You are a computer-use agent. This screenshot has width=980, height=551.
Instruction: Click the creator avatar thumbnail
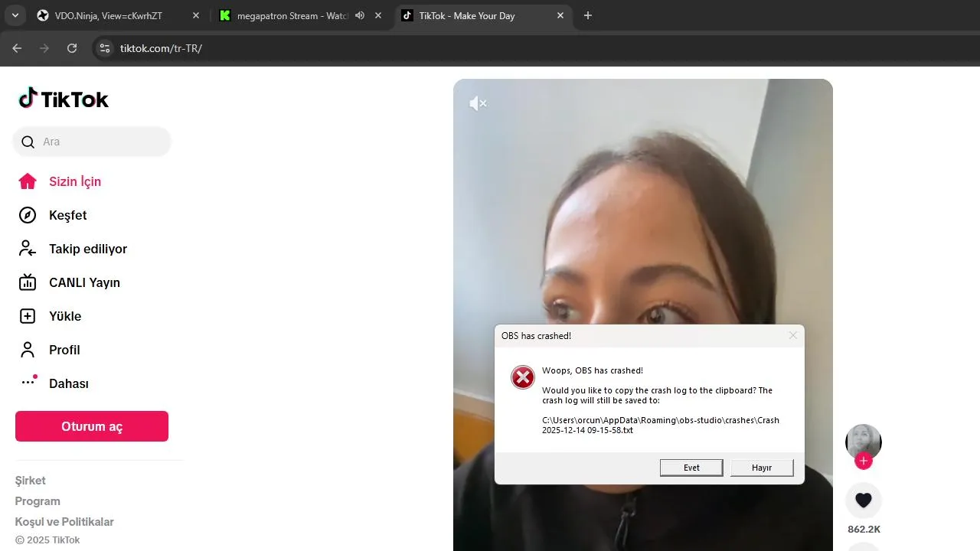point(864,442)
